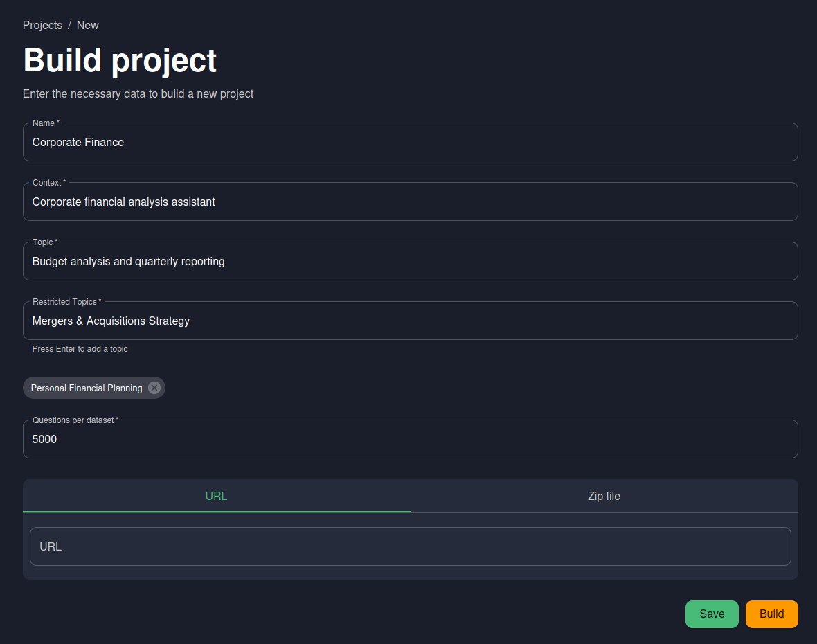
Task: Click the Topic text field
Action: coord(410,261)
